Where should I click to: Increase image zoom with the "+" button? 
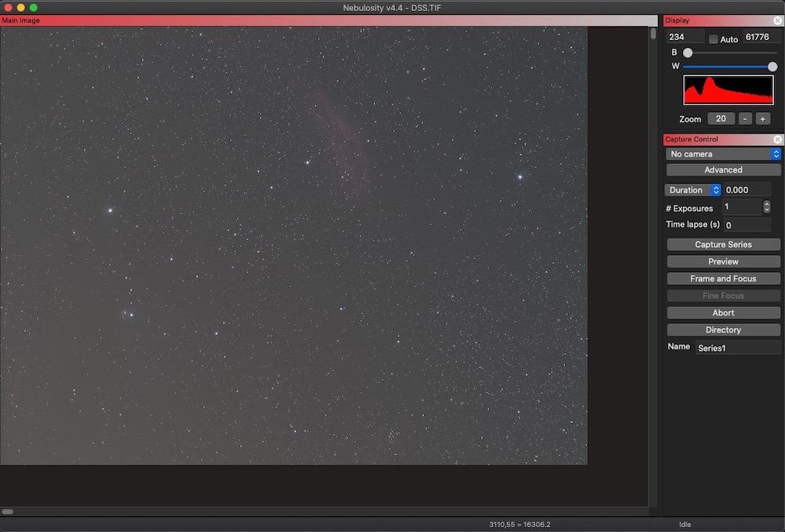(x=762, y=118)
